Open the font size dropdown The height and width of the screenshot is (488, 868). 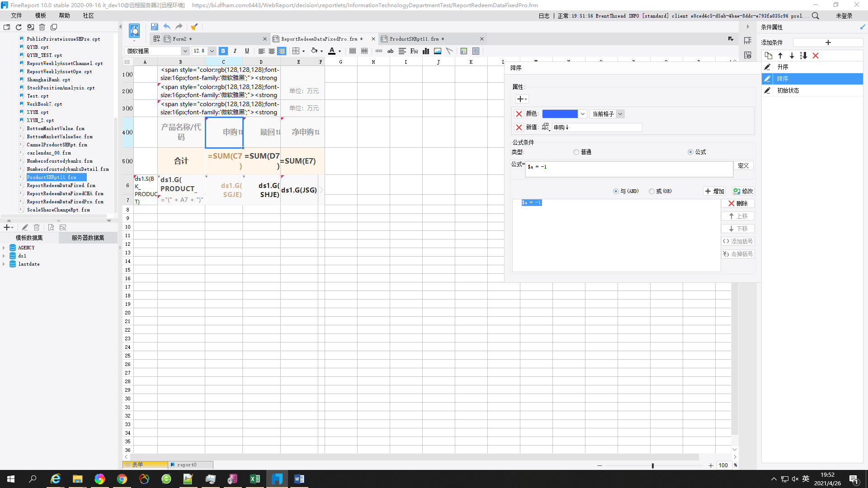[x=212, y=51]
